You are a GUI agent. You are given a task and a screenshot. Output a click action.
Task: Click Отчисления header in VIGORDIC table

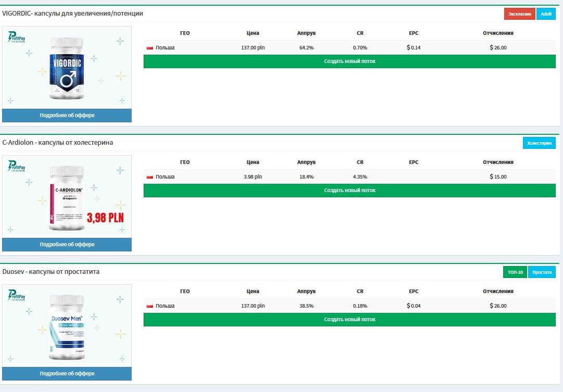498,33
